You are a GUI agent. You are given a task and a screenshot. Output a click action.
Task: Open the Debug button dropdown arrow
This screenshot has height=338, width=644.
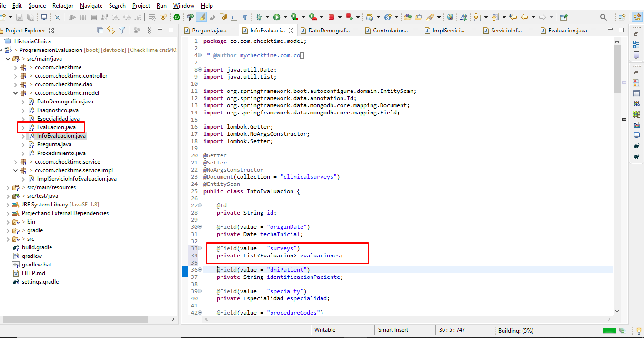tap(267, 17)
